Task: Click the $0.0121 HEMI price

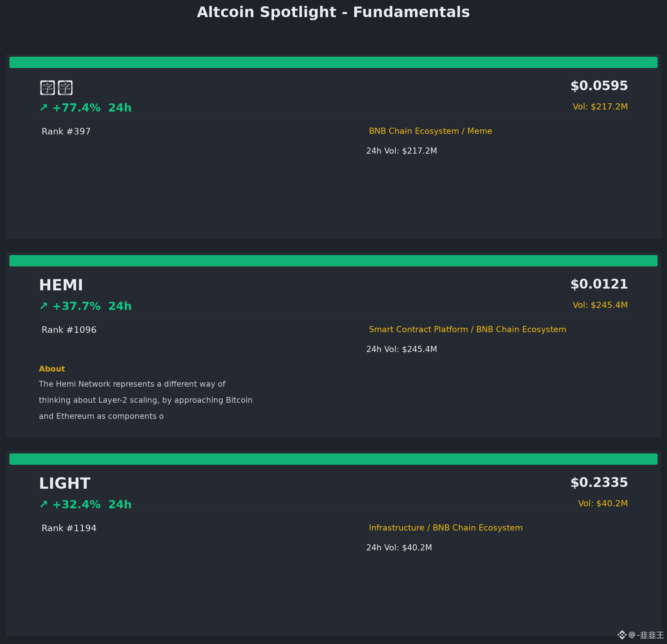Action: [x=599, y=284]
